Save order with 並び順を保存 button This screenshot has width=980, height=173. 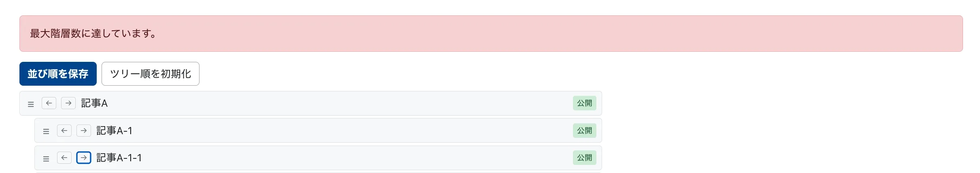58,74
